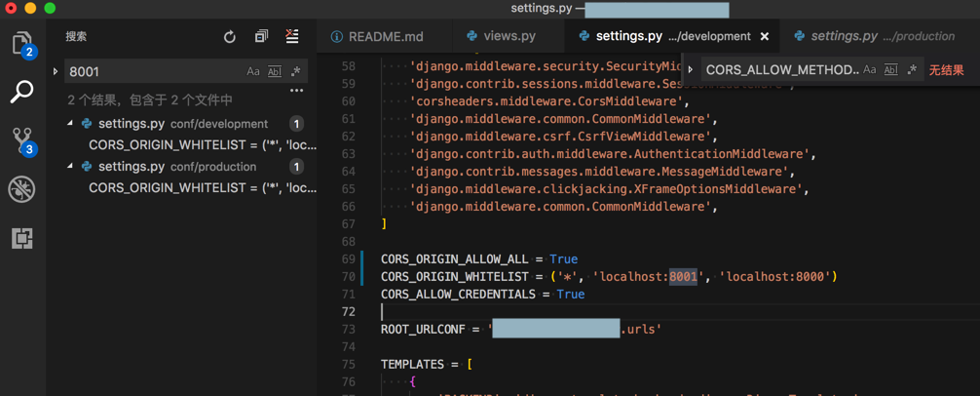The width and height of the screenshot is (980, 396).
Task: Open the Extensions view
Action: pos(21,238)
